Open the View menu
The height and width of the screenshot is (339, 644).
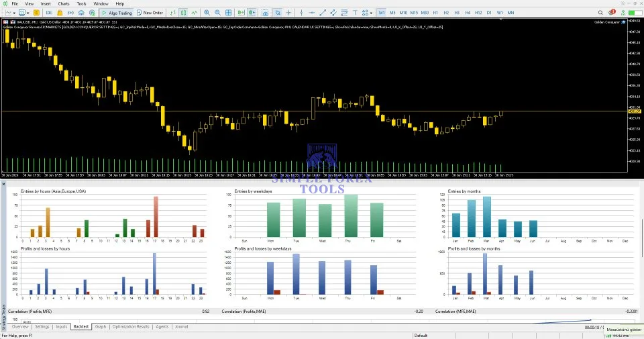tap(29, 4)
